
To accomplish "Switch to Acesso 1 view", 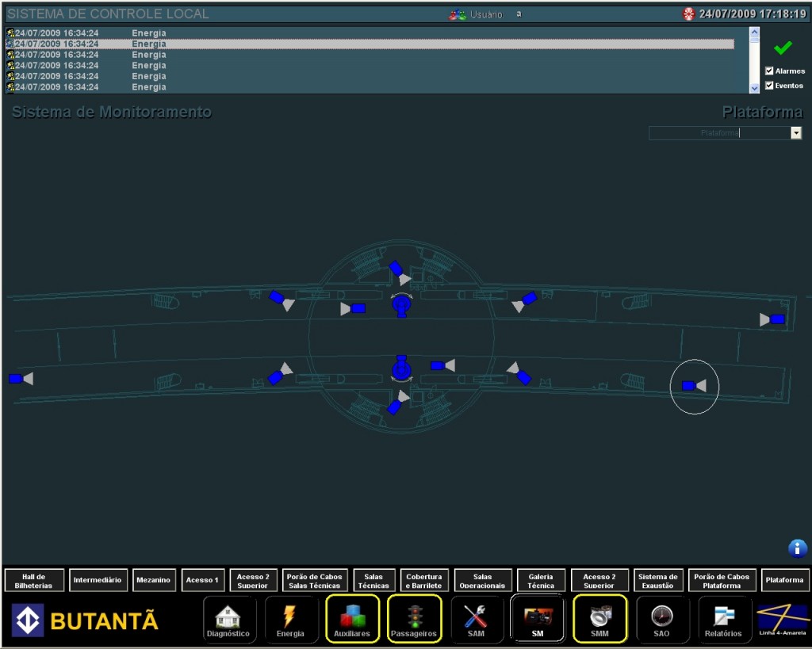I will click(x=202, y=580).
